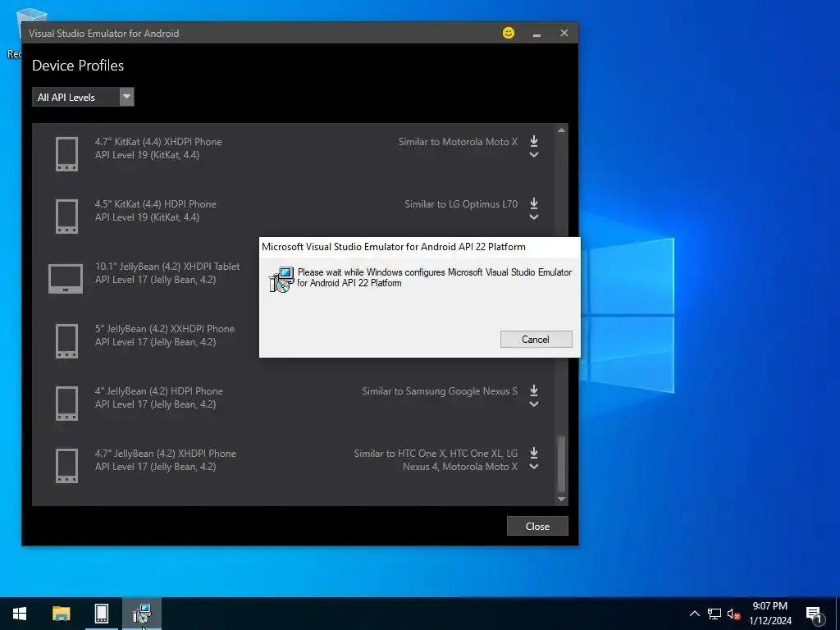Click the phone icon for 4.5" KitKat HDPI

click(x=67, y=217)
